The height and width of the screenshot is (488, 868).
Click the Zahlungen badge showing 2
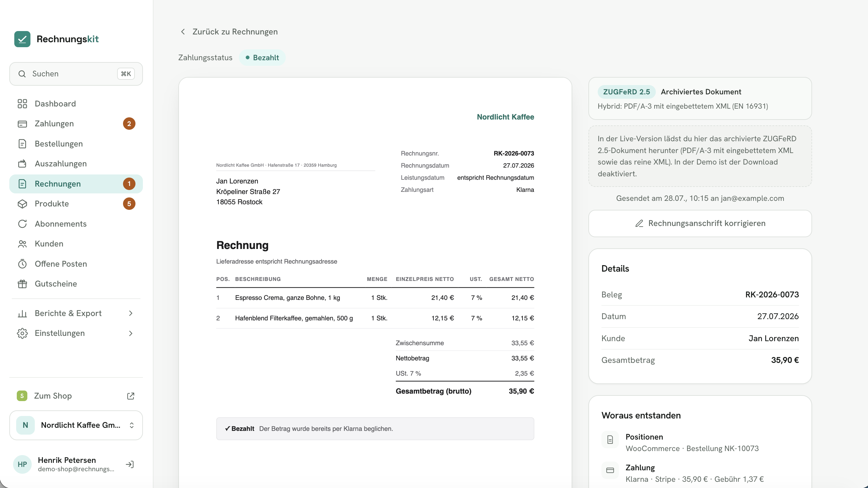click(129, 124)
